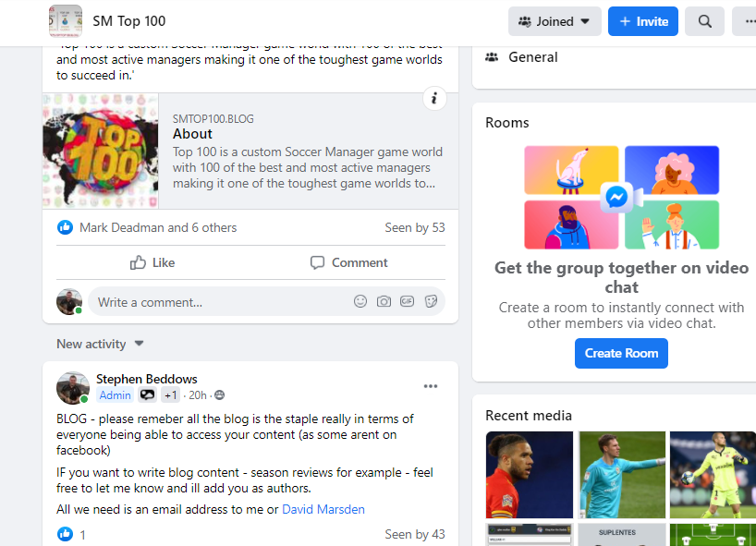Click the Like button on the post
The height and width of the screenshot is (546, 756).
pyautogui.click(x=152, y=262)
